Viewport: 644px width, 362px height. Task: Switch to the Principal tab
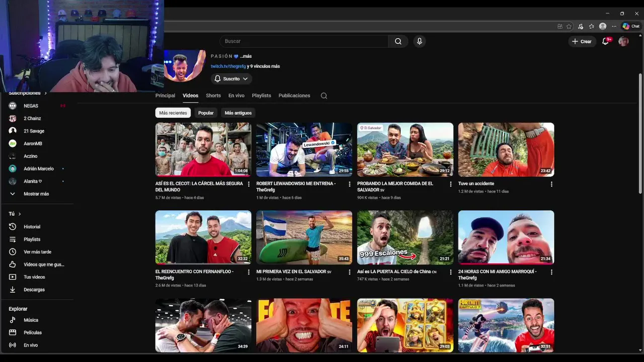tap(165, 96)
